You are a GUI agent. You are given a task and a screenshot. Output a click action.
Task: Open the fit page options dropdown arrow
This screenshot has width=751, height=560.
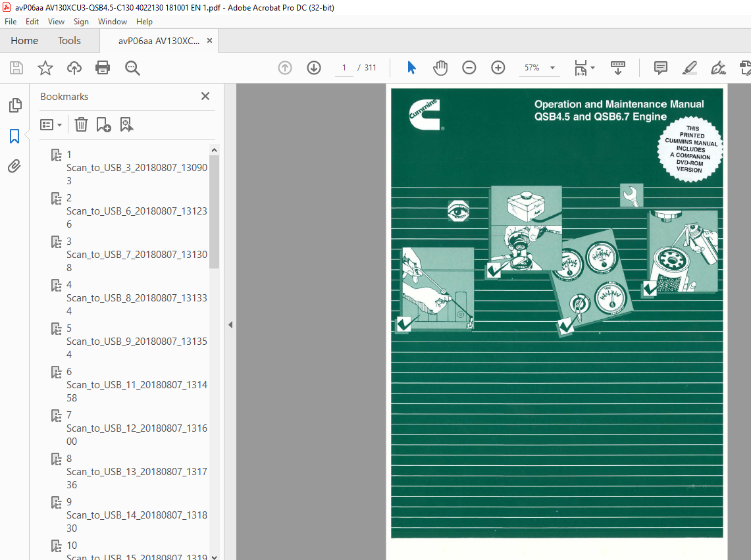593,68
